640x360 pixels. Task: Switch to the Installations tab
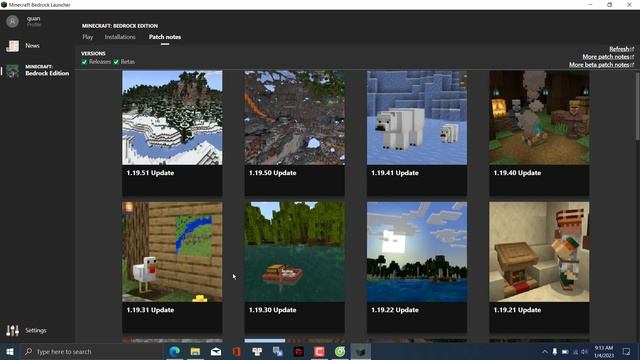[x=120, y=37]
